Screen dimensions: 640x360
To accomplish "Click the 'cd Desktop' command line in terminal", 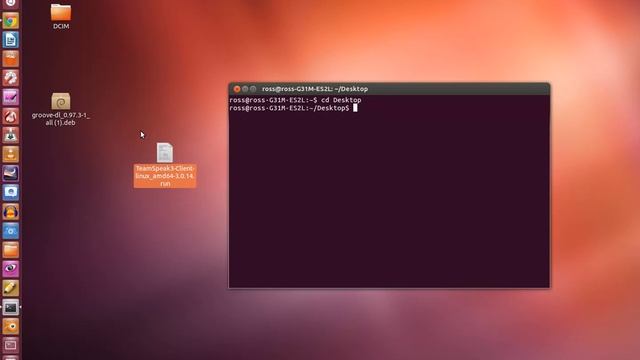I will pos(295,100).
